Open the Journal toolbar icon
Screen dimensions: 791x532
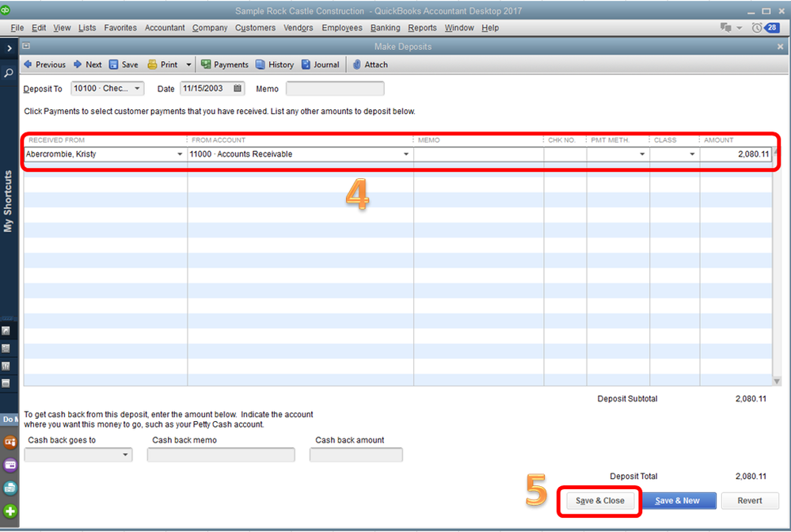click(306, 65)
